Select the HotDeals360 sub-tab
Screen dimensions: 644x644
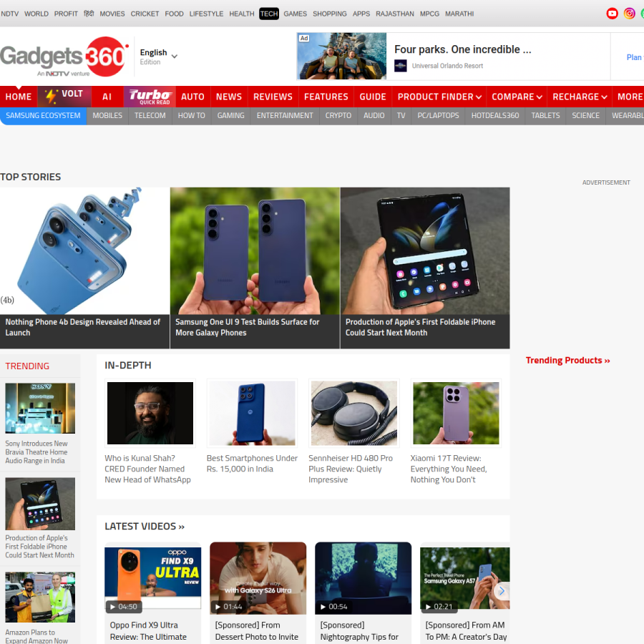[x=495, y=116]
